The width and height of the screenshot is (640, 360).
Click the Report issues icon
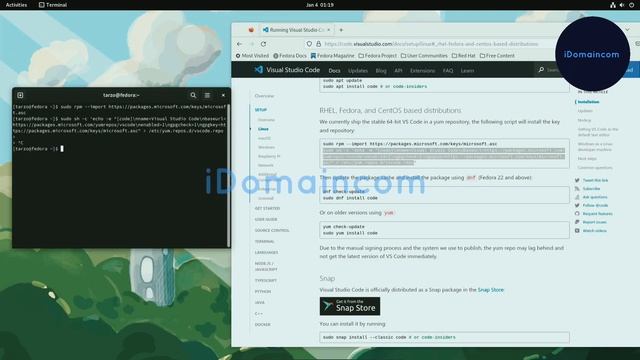click(577, 222)
